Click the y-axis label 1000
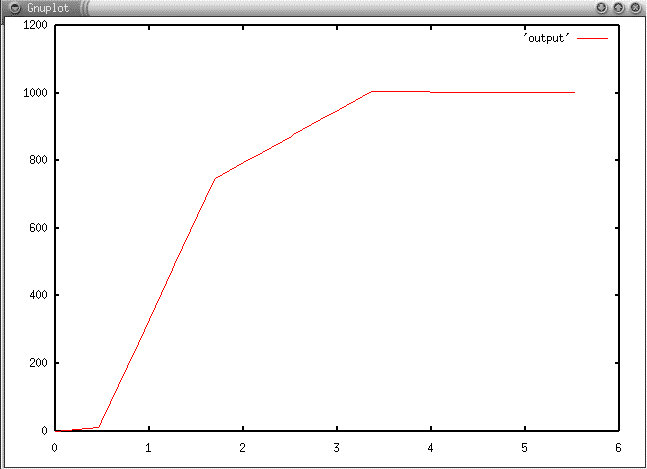The width and height of the screenshot is (647, 469). [35, 93]
